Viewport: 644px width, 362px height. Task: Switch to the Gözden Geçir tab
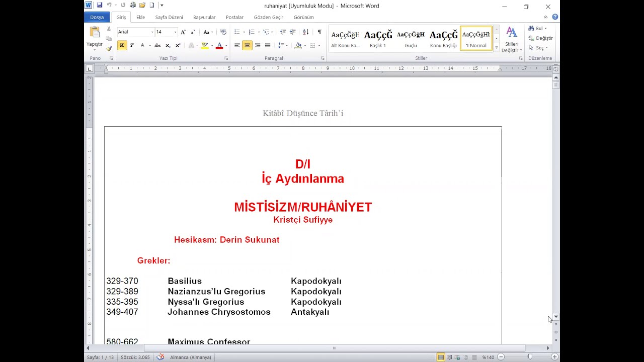click(269, 17)
